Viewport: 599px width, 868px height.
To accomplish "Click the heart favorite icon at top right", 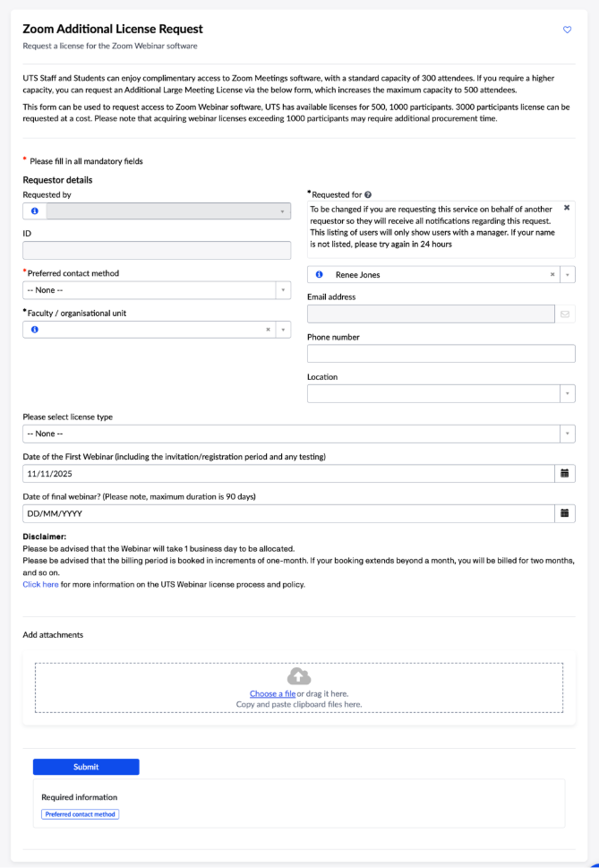I will tap(567, 30).
